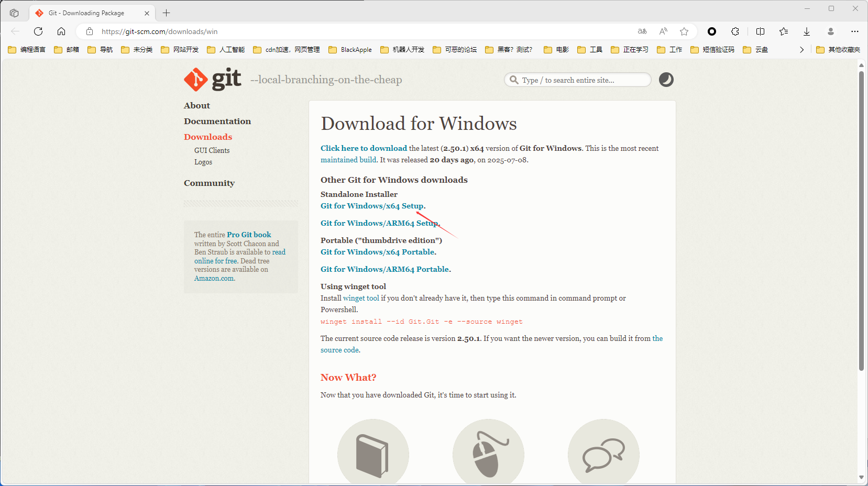Focus the site search field

578,80
